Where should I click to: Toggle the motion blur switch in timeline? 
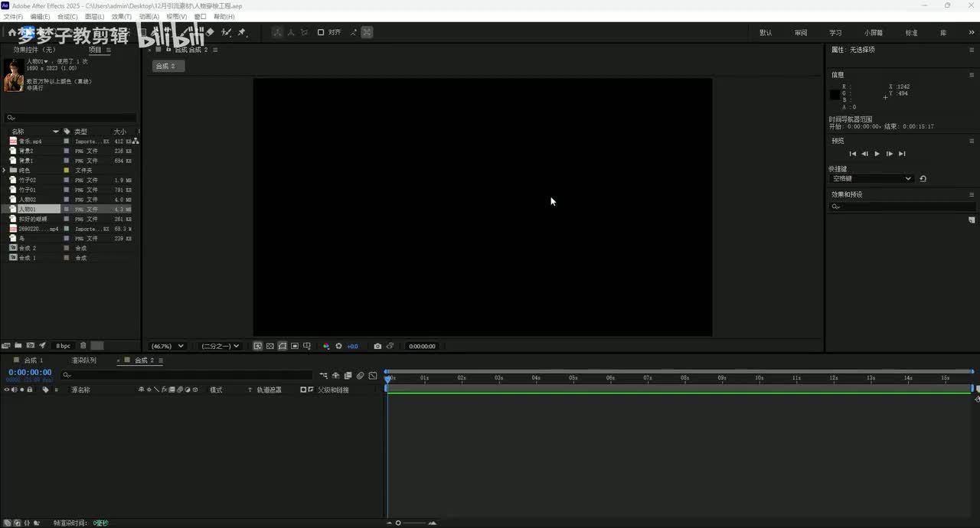[x=360, y=376]
